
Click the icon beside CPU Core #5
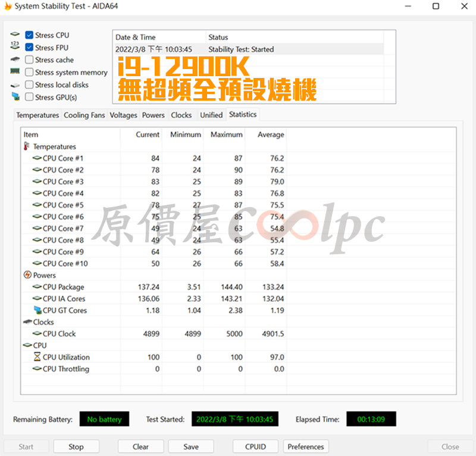click(x=37, y=204)
